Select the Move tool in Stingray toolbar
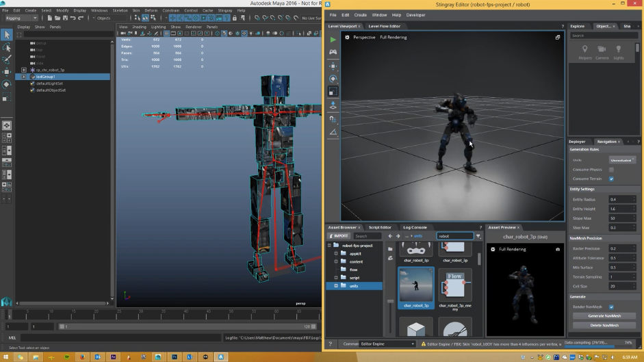The width and height of the screenshot is (644, 362). tap(333, 66)
